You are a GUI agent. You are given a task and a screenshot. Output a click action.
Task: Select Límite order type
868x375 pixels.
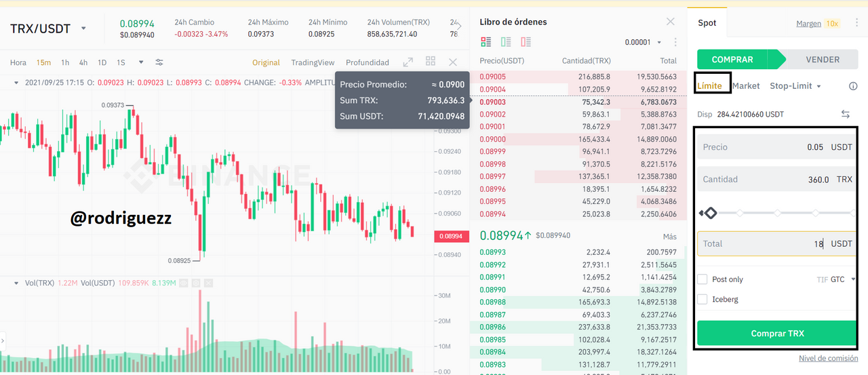pos(709,86)
